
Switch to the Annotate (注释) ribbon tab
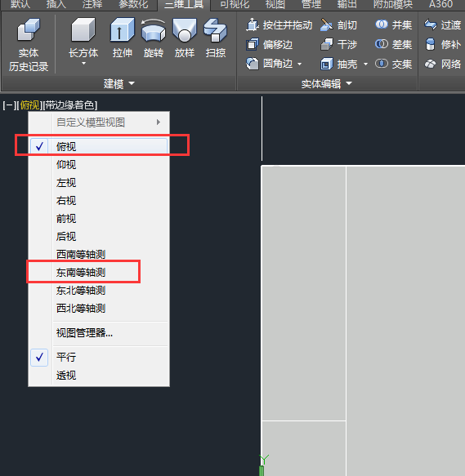tap(92, 4)
